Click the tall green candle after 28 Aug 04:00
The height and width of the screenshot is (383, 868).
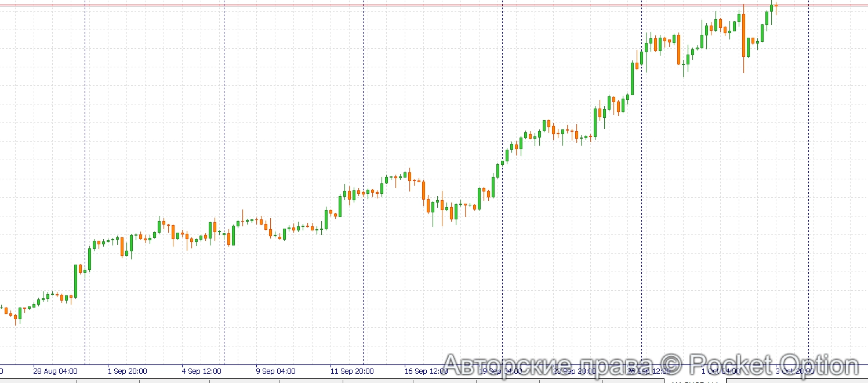(76, 281)
